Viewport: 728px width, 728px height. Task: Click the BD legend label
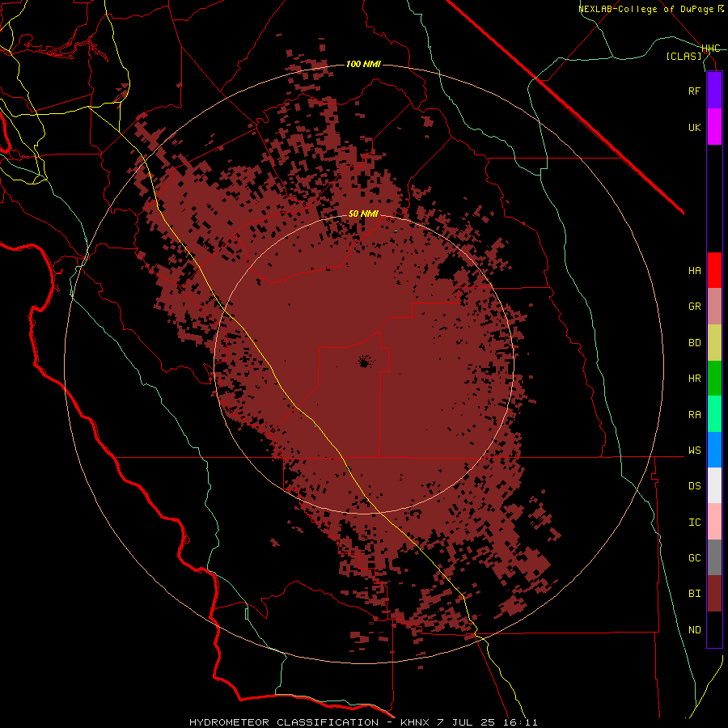[695, 343]
